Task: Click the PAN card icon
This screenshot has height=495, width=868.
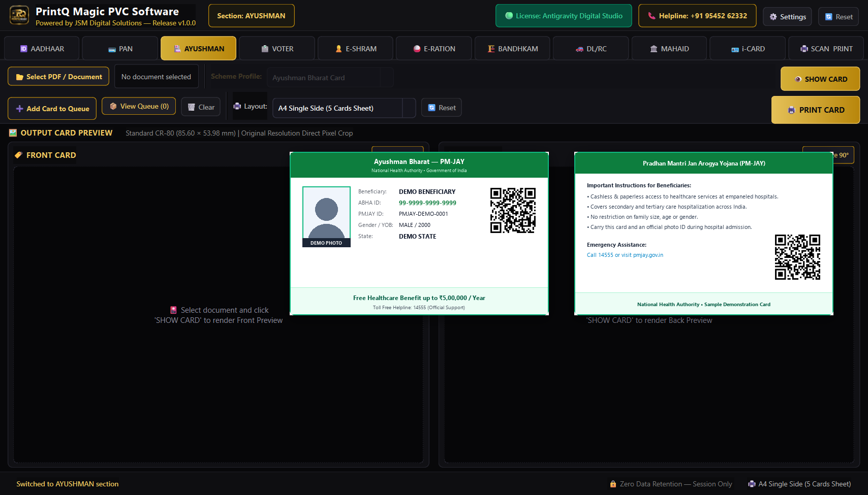Action: [112, 49]
